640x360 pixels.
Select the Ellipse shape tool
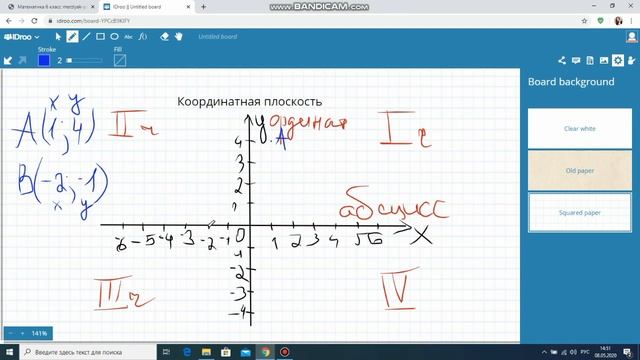coord(114,37)
